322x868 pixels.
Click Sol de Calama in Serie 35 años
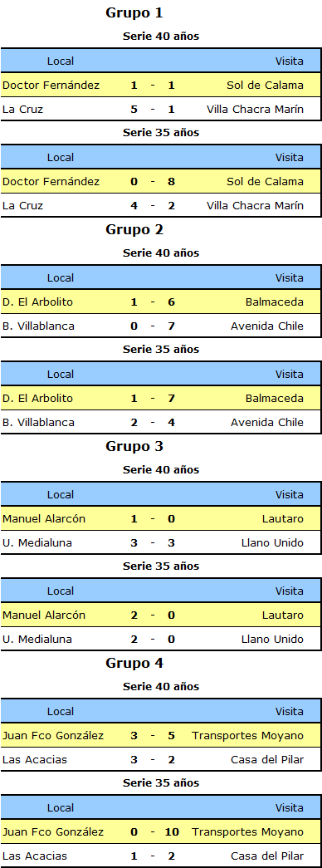click(x=265, y=182)
